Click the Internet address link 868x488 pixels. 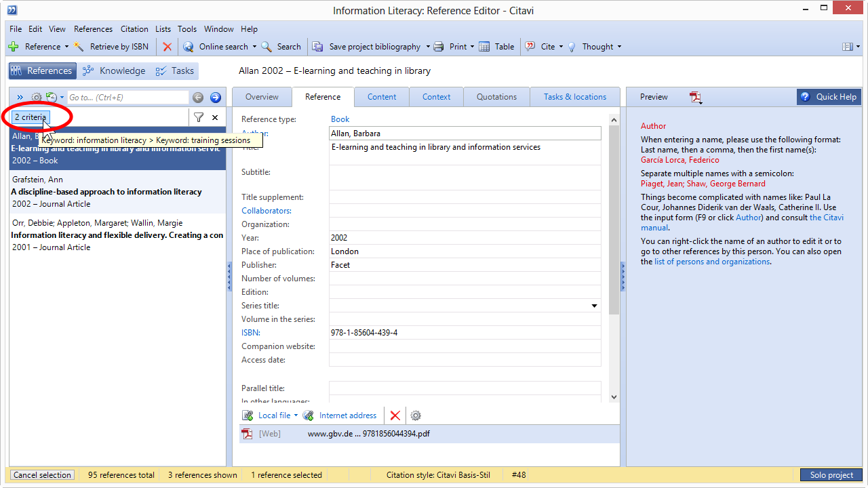348,415
